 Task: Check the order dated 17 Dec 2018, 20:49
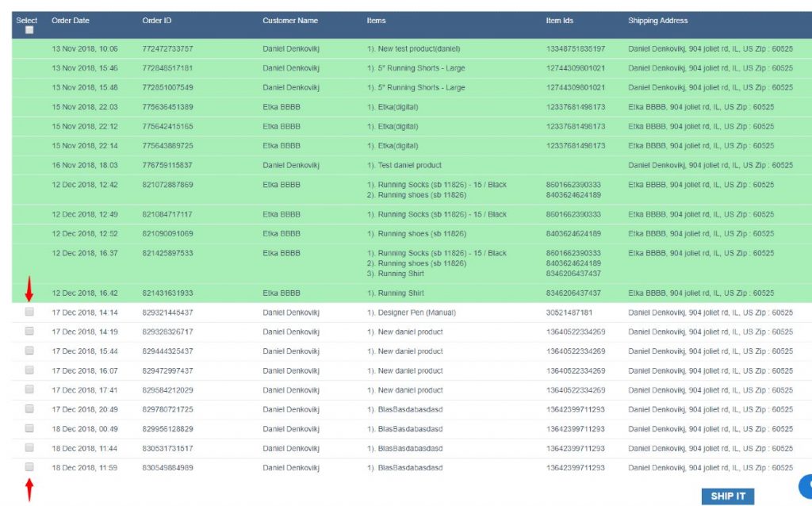pos(29,409)
